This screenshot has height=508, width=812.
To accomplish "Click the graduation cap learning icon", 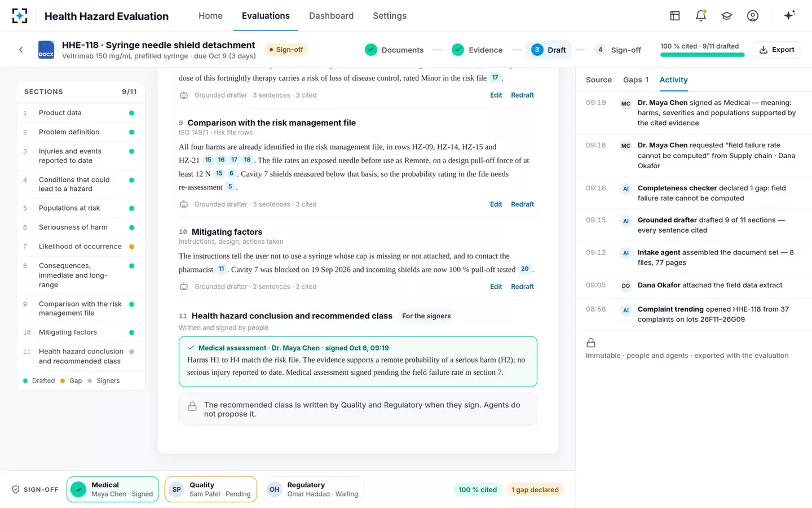I will click(x=727, y=16).
